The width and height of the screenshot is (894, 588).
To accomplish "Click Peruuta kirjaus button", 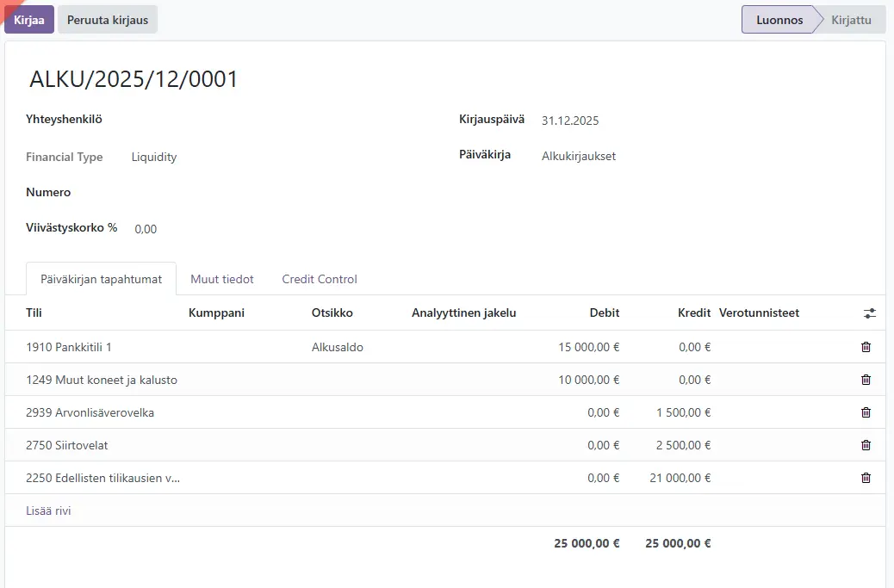I will point(108,20).
